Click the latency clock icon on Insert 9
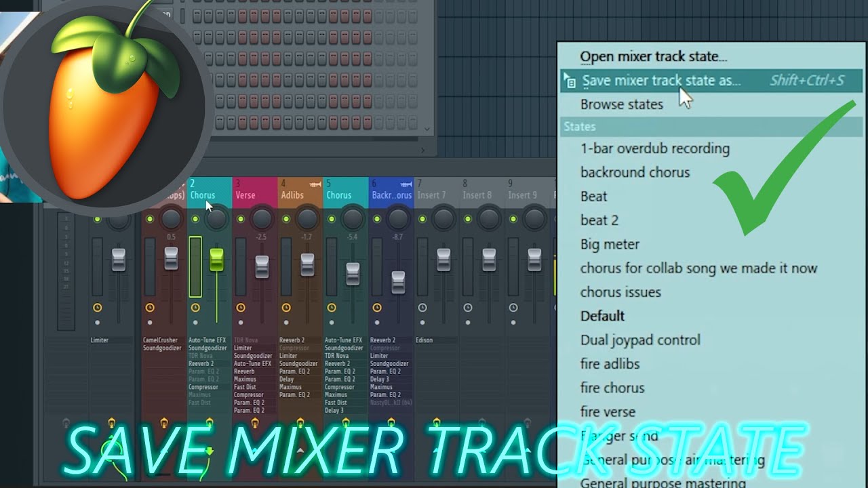The image size is (868, 488). coord(513,308)
